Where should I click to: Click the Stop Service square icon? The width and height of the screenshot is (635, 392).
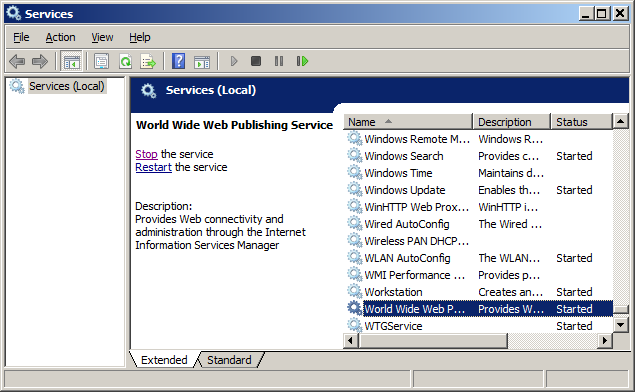coord(256,62)
